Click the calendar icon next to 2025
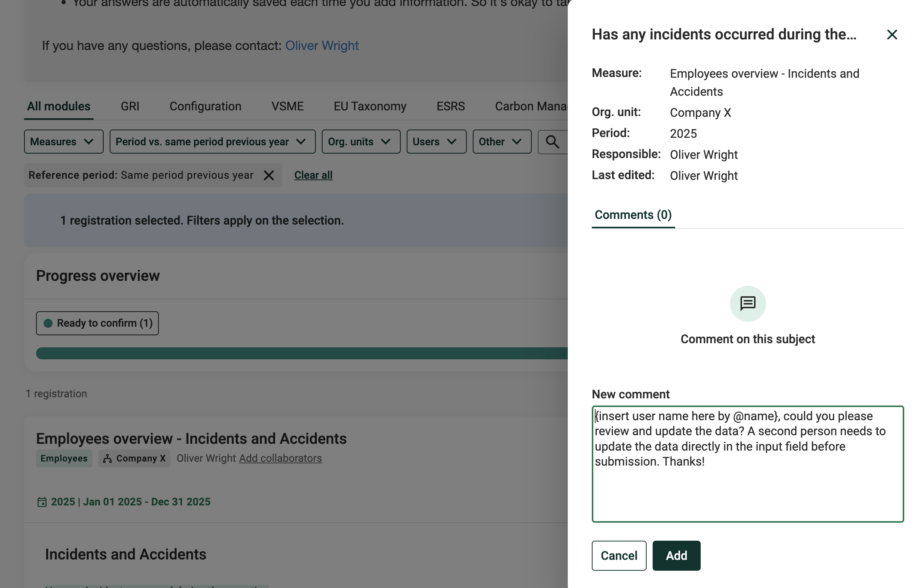 click(42, 502)
